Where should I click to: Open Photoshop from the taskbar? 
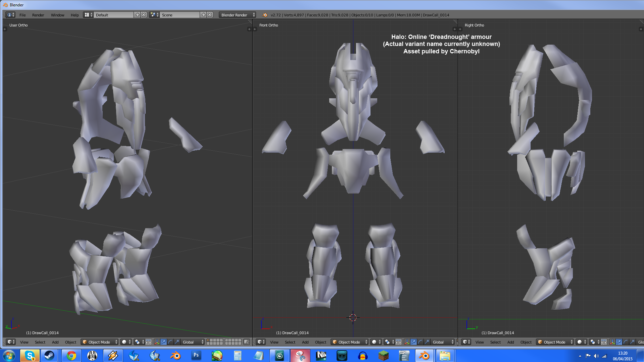coord(196,356)
